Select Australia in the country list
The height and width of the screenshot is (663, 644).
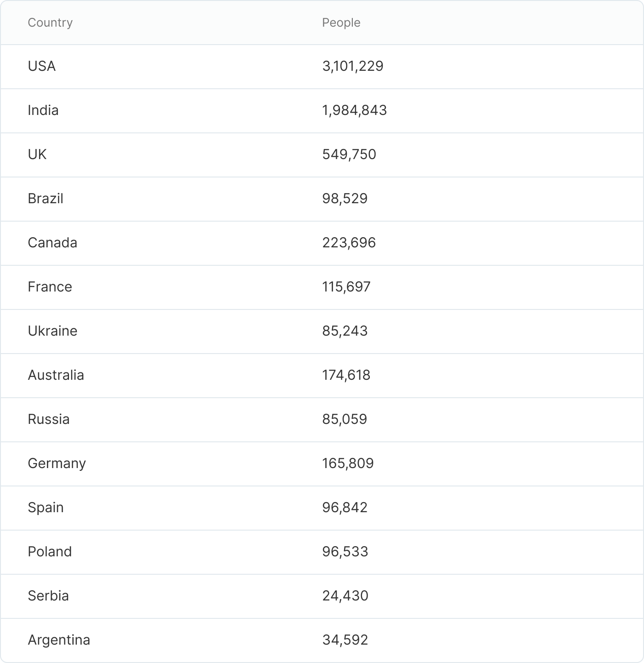pyautogui.click(x=56, y=375)
